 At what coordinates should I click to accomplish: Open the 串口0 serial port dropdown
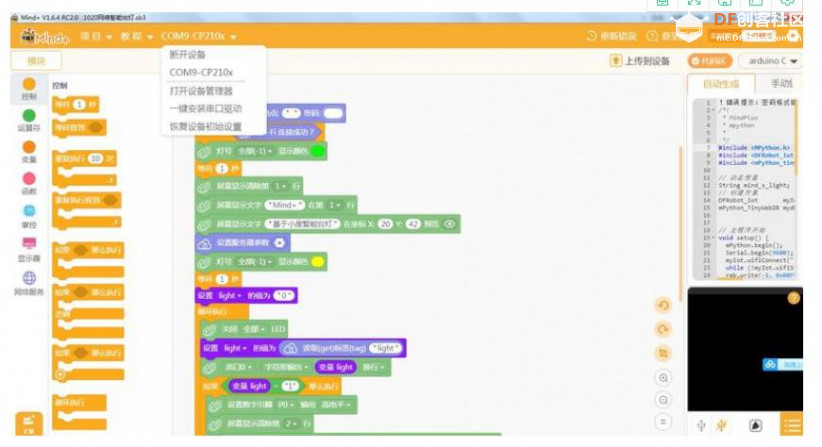click(239, 367)
